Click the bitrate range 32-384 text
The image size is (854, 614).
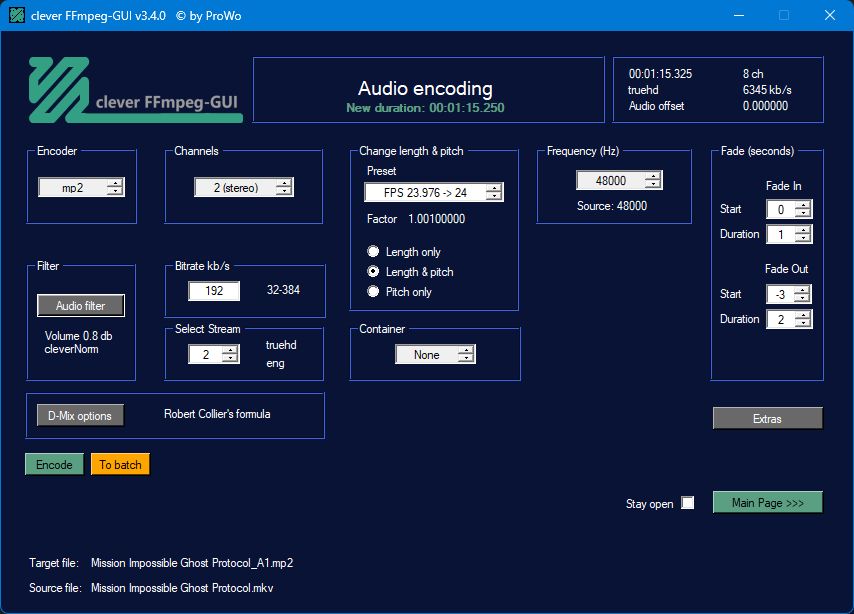pos(283,290)
